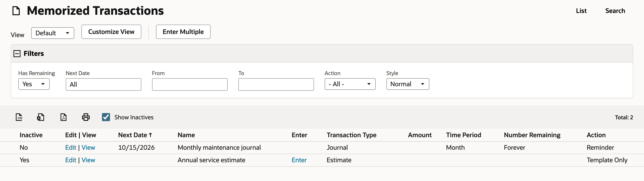644x181 pixels.
Task: Open the View dropdown set to Default
Action: click(53, 33)
